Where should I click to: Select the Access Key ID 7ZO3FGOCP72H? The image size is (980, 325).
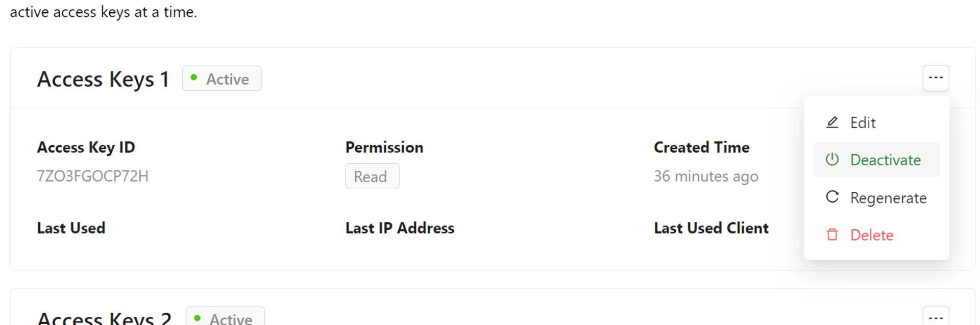point(93,176)
